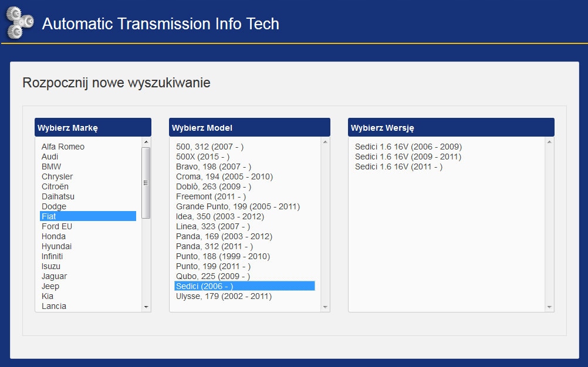Choose Grande Punto, 199 (2005 - 2011)
Image resolution: width=588 pixels, height=367 pixels.
(x=235, y=206)
